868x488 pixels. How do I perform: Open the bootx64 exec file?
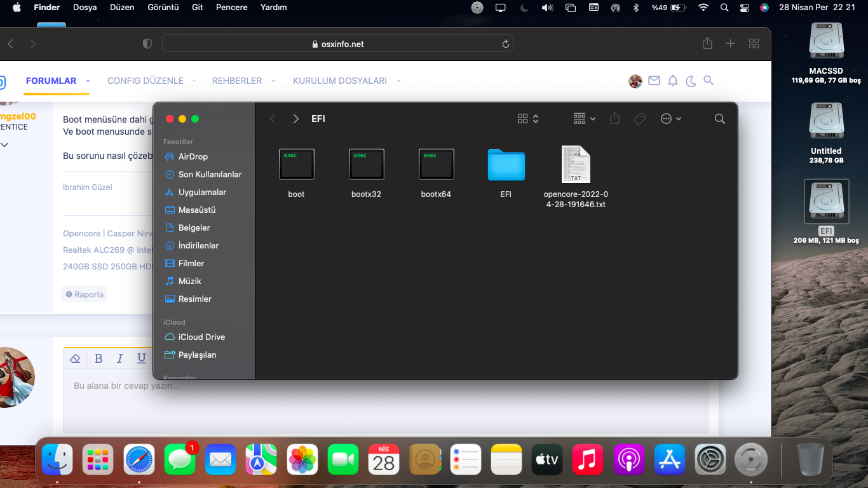pyautogui.click(x=436, y=165)
